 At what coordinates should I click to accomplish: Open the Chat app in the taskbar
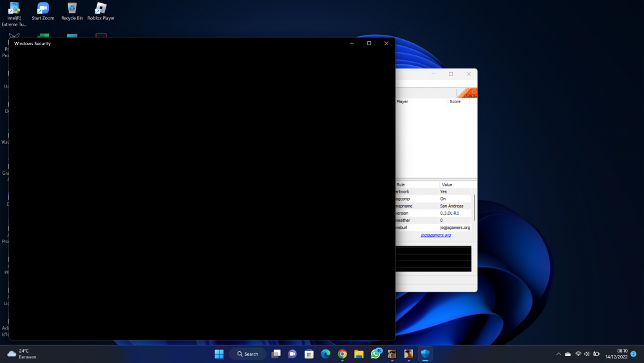(x=292, y=354)
